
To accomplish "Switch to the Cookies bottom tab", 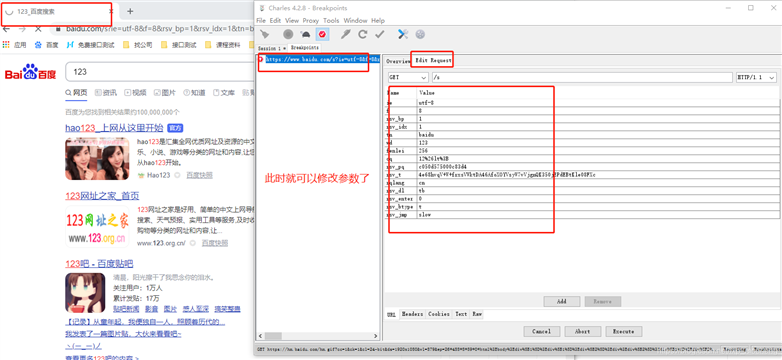I will (x=439, y=314).
